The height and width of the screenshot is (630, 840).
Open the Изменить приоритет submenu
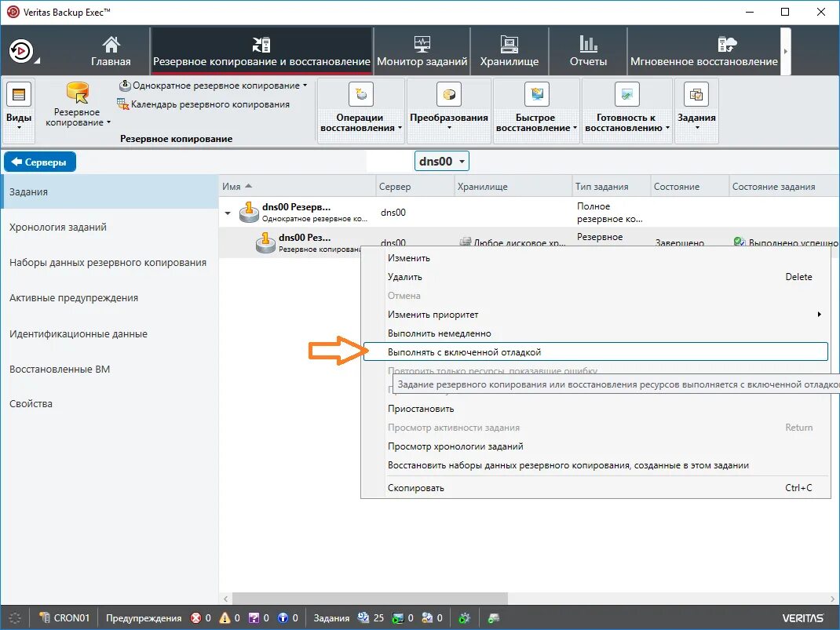point(596,314)
